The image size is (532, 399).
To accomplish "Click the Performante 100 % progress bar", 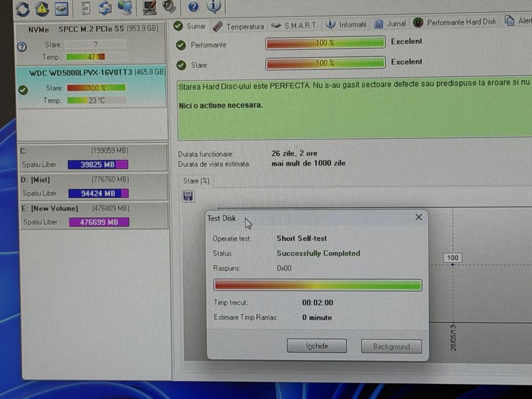I will 326,43.
